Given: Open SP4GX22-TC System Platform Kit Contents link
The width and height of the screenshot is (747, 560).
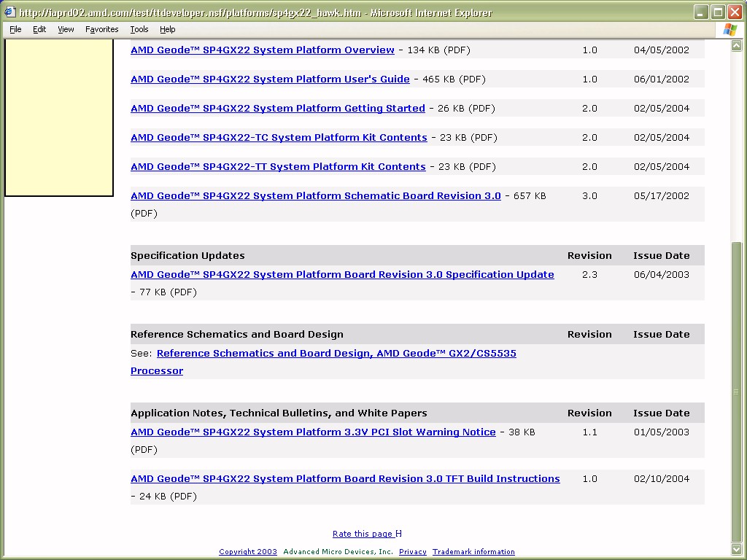Looking at the screenshot, I should 279,138.
